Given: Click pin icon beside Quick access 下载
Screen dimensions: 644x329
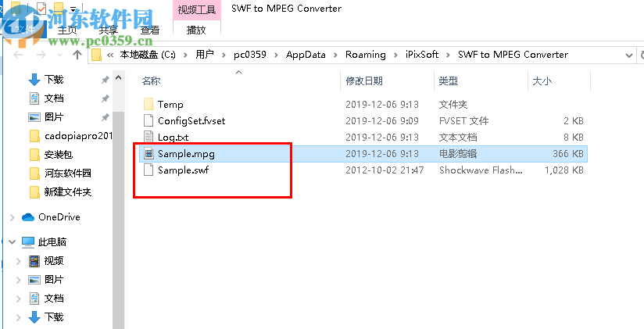Looking at the screenshot, I should coord(106,80).
